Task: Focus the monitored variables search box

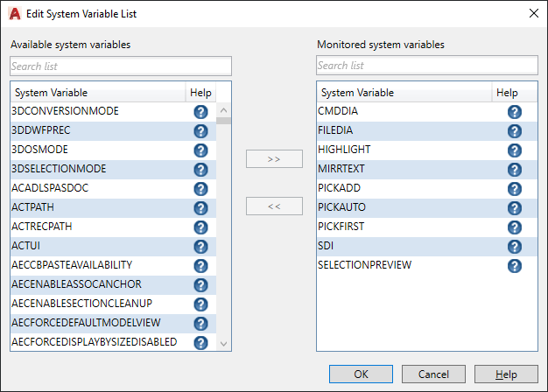Action: pos(427,66)
